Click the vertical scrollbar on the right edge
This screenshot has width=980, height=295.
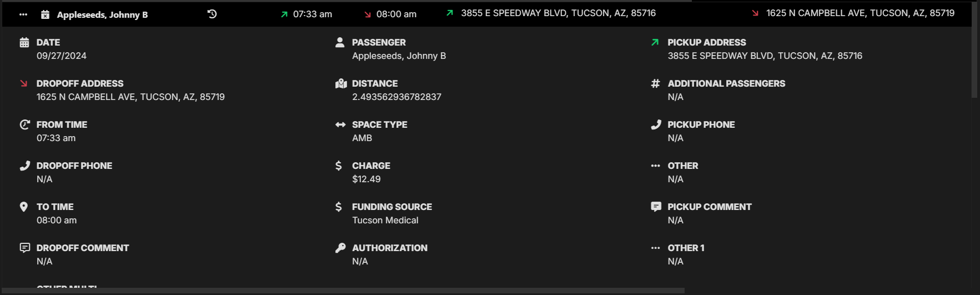974,50
